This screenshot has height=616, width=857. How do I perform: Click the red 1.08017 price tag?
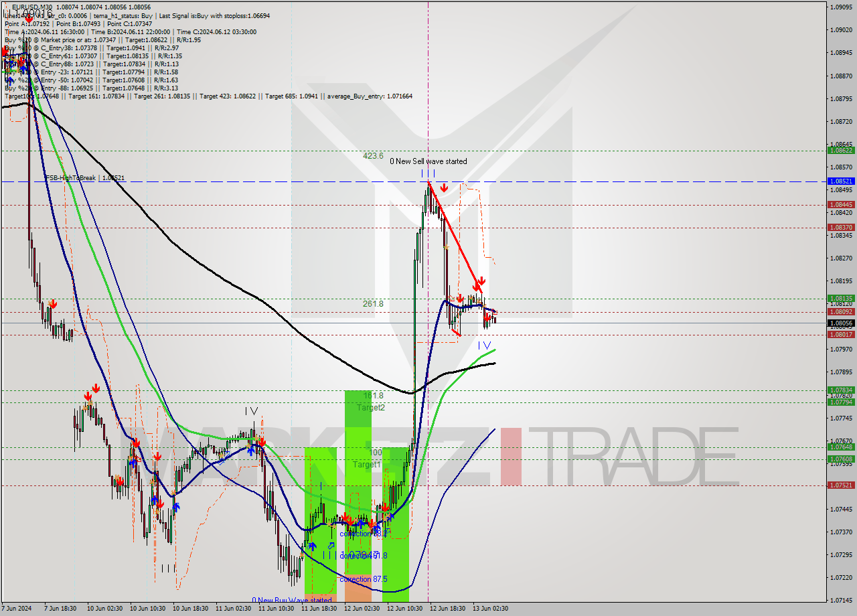pos(841,335)
